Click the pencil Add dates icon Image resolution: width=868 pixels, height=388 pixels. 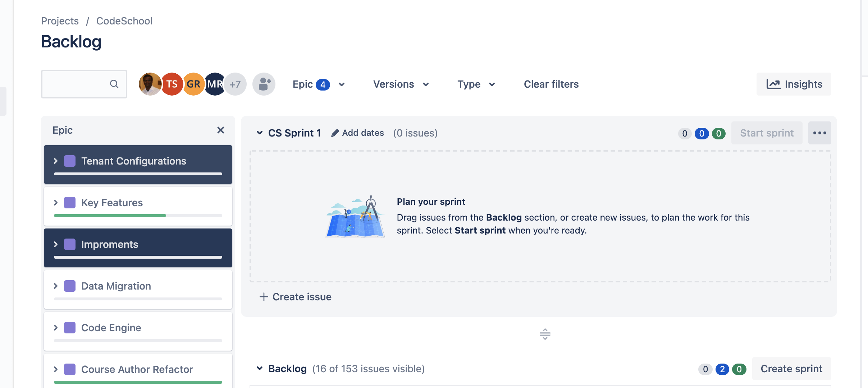point(335,133)
